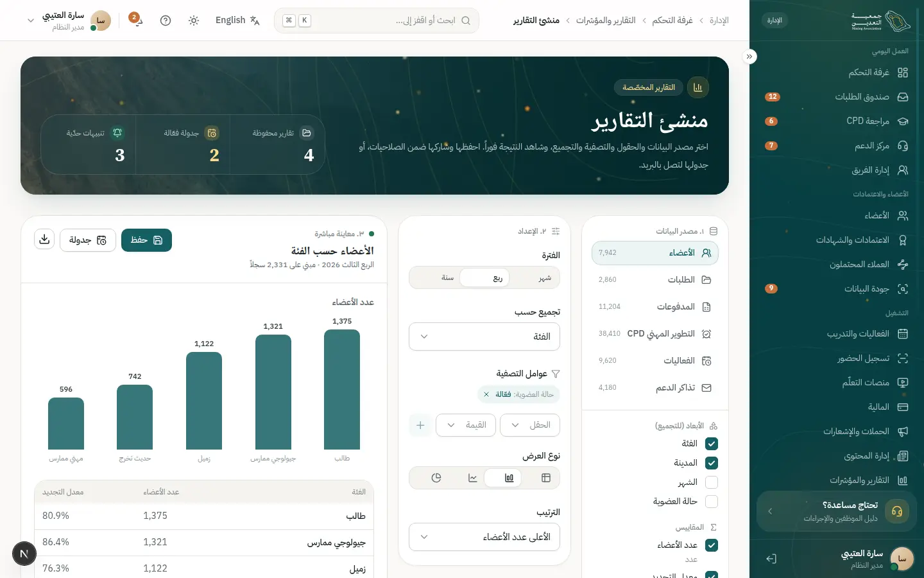Select the table view display type icon
The height and width of the screenshot is (578, 924).
(546, 478)
